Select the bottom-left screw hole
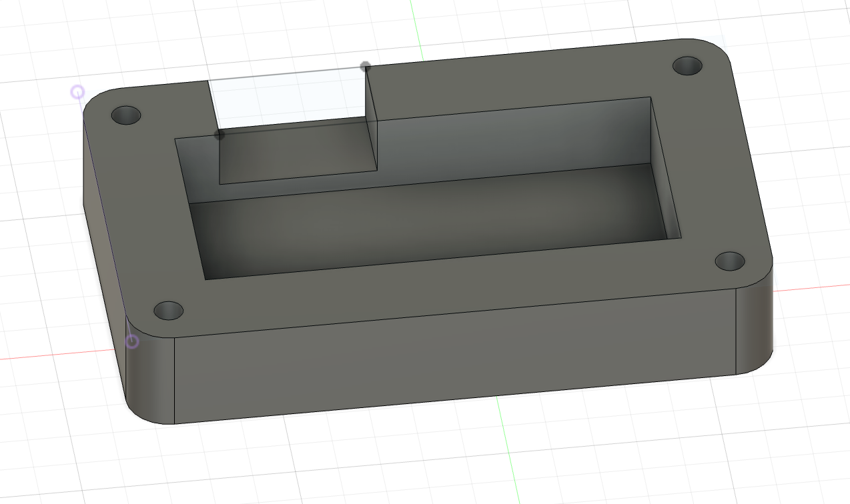Viewport: 850px width, 504px height. tap(168, 311)
